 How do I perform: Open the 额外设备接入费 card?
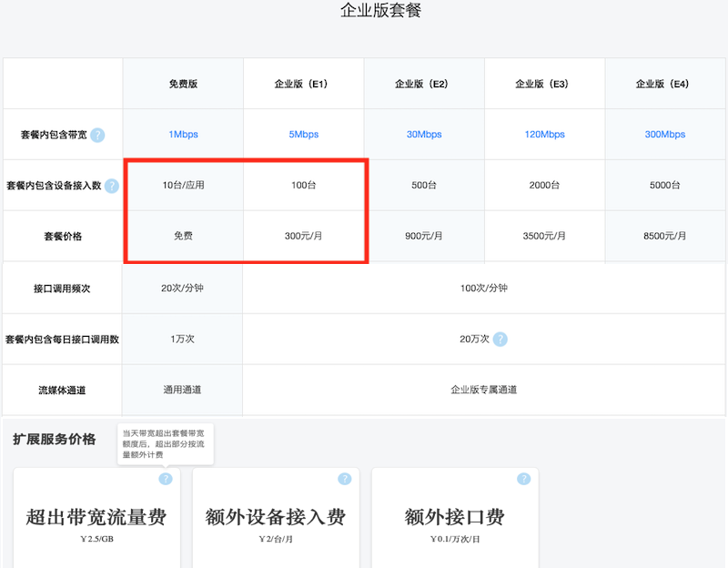click(276, 517)
